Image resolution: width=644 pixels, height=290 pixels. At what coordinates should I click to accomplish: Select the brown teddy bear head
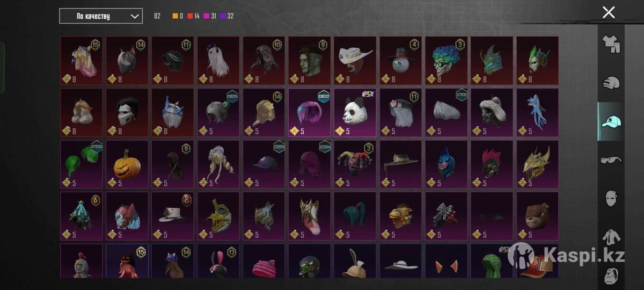(537, 216)
